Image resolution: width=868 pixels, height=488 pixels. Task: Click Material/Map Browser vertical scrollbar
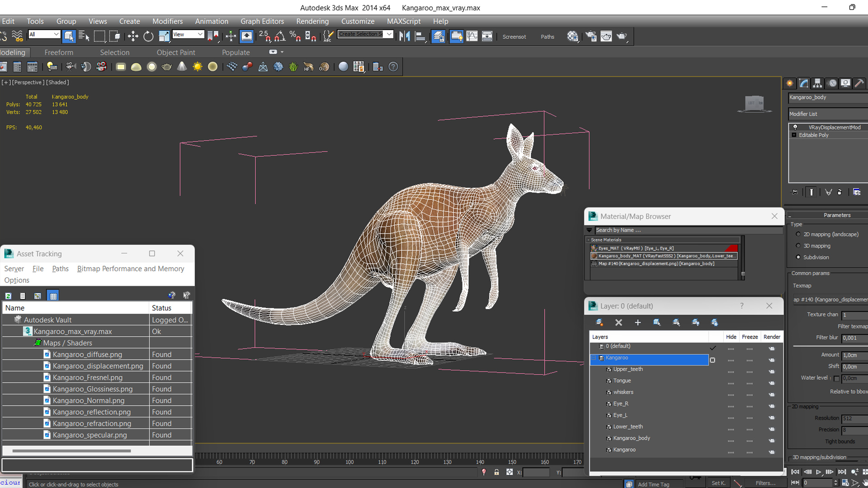[743, 258]
